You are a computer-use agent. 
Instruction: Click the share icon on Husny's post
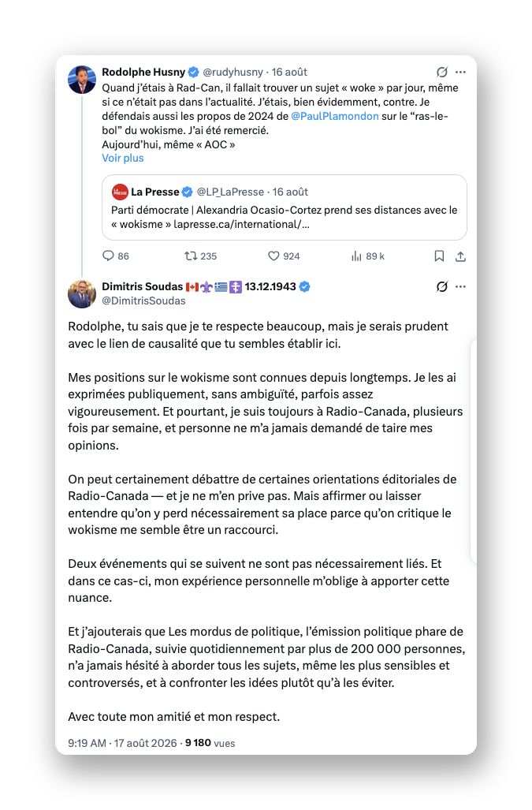pos(461,256)
